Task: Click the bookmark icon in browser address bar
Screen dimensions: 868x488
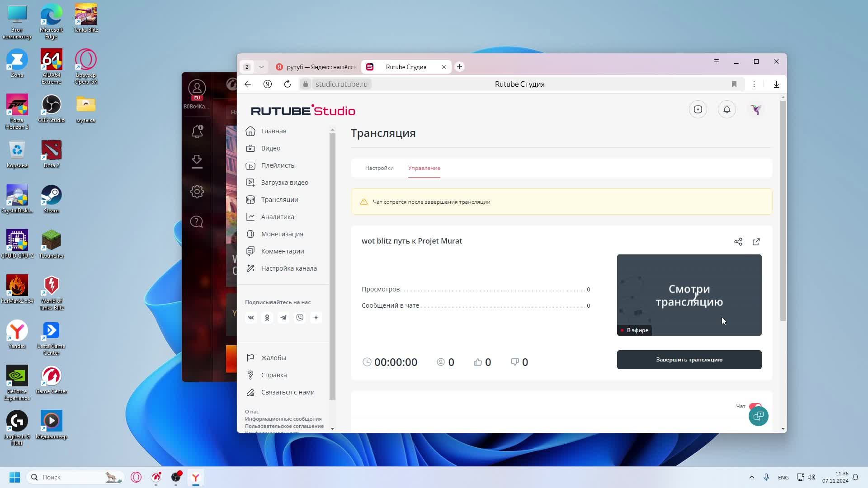Action: [735, 84]
